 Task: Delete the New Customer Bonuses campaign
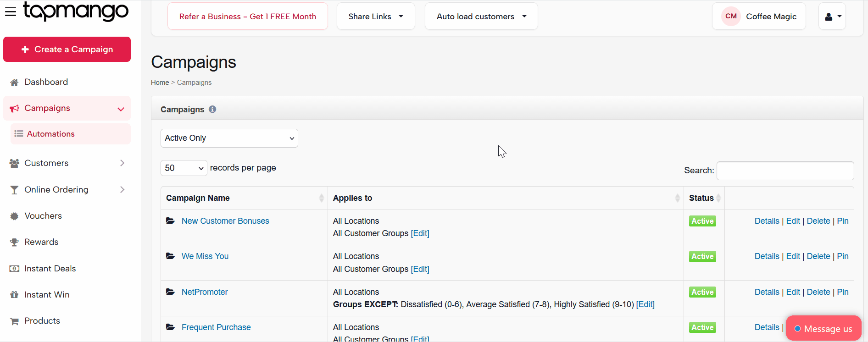[x=818, y=221]
